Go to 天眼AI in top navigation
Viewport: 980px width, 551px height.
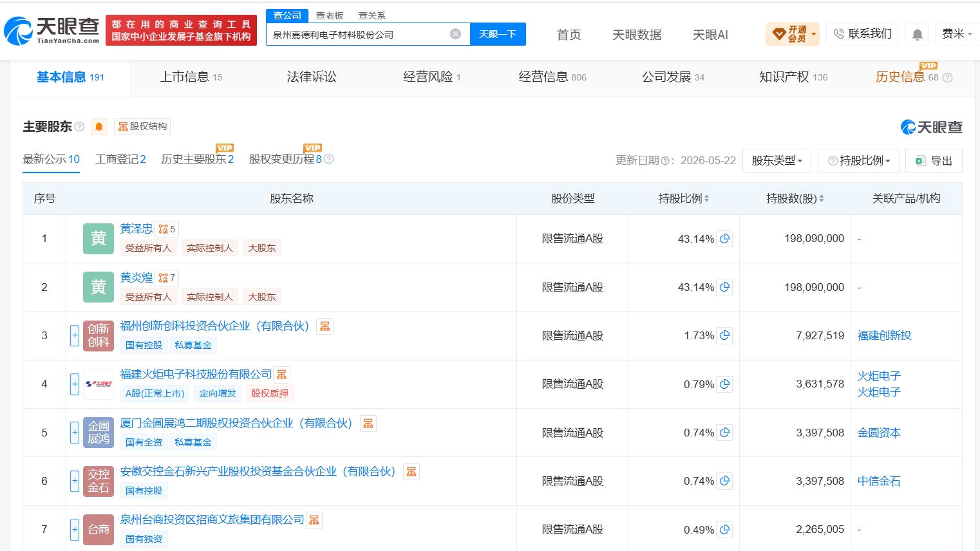[710, 35]
